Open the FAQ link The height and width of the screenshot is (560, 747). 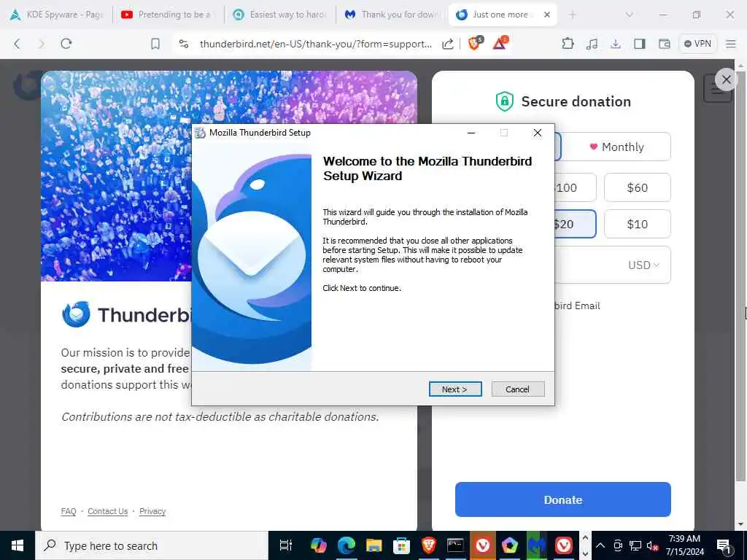point(68,511)
